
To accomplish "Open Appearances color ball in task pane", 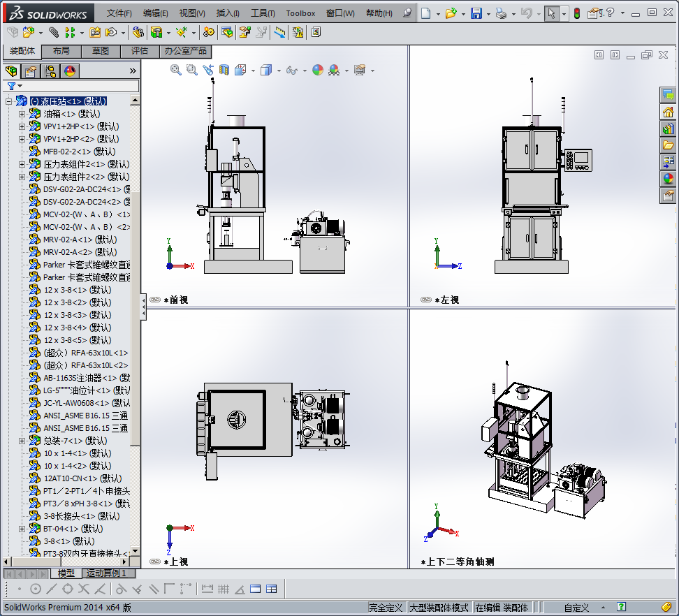I will coord(669,178).
